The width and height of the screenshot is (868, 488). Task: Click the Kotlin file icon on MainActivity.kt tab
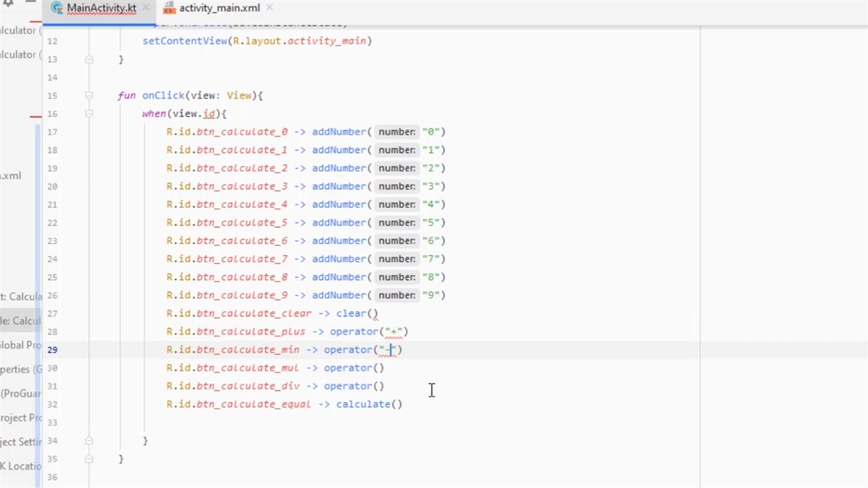point(57,8)
